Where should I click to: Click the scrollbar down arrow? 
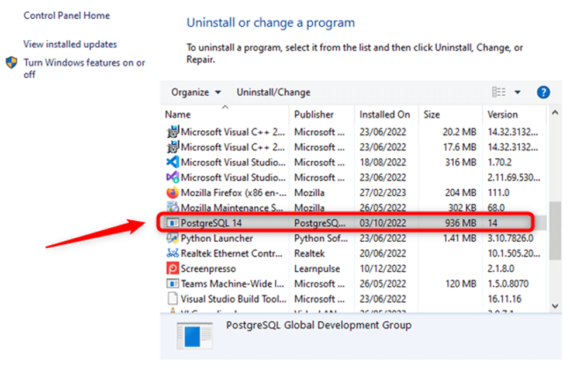554,306
